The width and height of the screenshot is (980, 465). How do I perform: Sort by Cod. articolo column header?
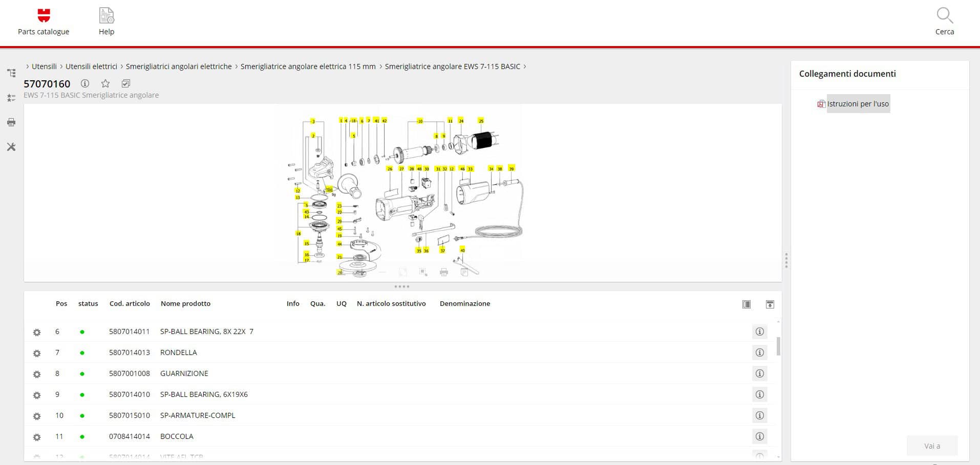pos(130,304)
